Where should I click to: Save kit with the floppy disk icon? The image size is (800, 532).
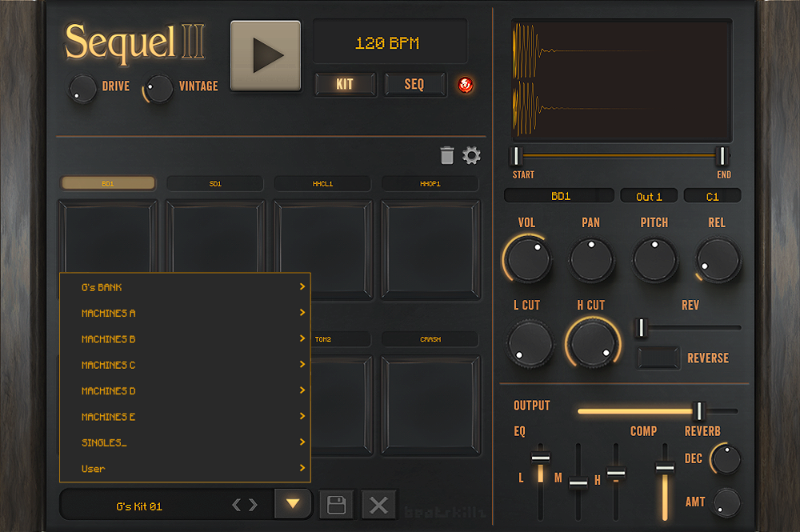point(336,505)
